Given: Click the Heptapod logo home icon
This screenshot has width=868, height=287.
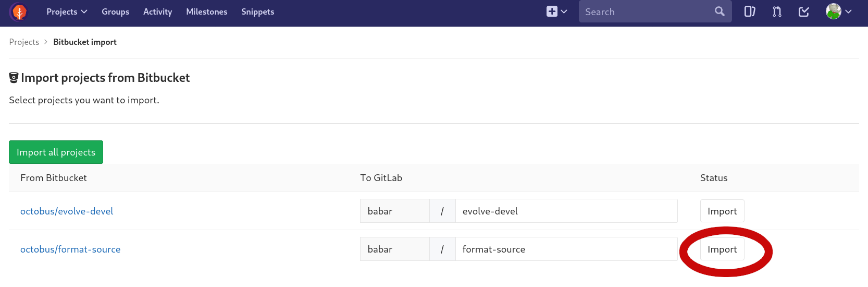Looking at the screenshot, I should click(x=19, y=11).
